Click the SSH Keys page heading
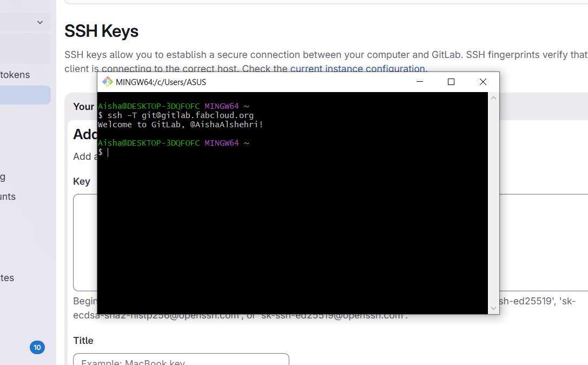The image size is (588, 365). pyautogui.click(x=101, y=31)
